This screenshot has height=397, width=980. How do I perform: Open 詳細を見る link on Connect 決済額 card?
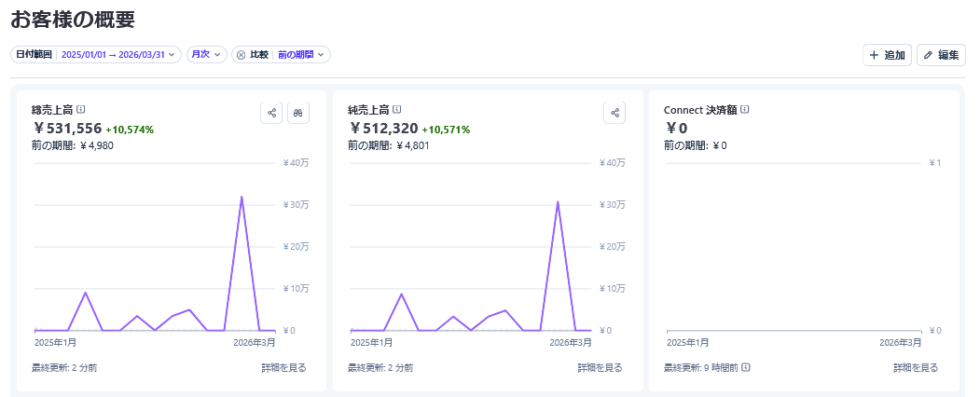click(916, 368)
